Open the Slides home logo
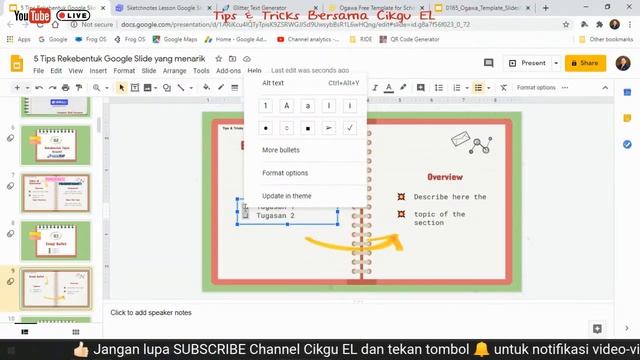640x360 pixels. 17,63
